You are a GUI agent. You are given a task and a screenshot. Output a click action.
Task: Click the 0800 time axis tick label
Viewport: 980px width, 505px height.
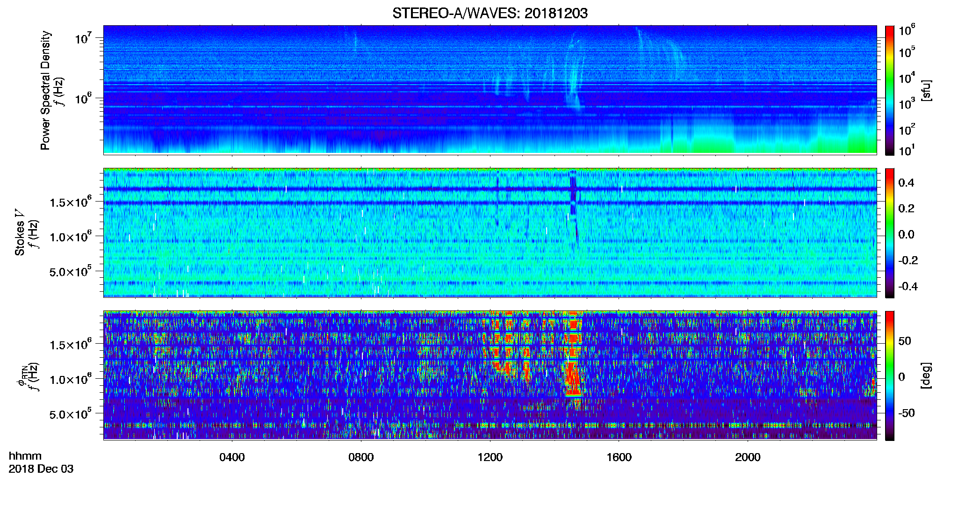(361, 457)
